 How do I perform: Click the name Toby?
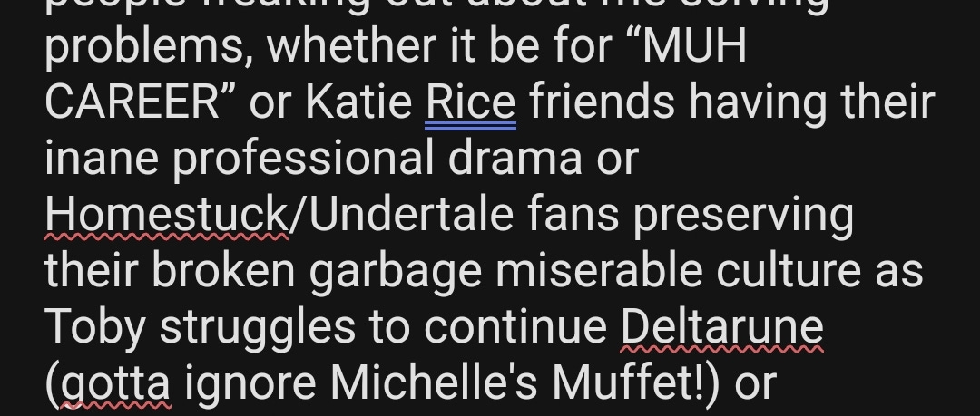[x=95, y=326]
